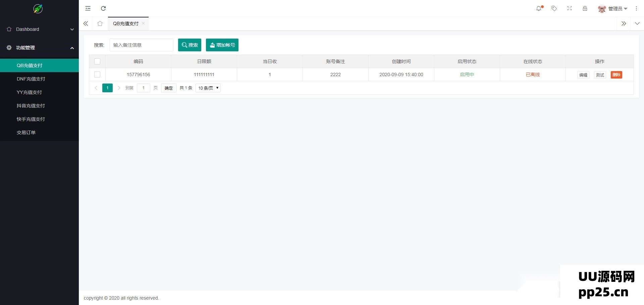Focus the 输入备注信息 search field
Screen dimensions: 644x305
(x=141, y=45)
